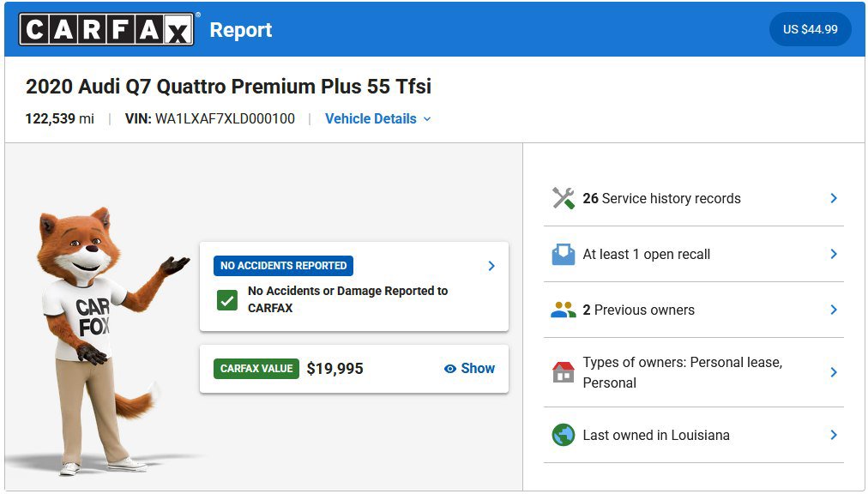Open Previous owners chevron arrow
Image resolution: width=868 pixels, height=494 pixels.
(834, 310)
